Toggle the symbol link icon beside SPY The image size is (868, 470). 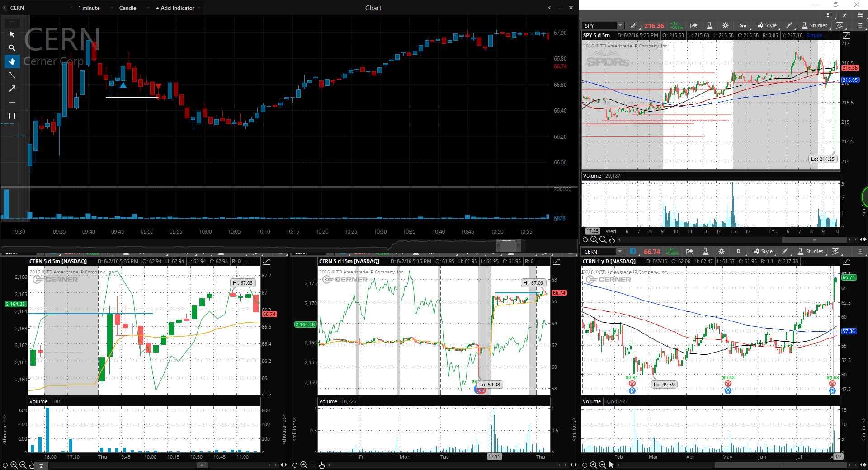click(x=633, y=26)
